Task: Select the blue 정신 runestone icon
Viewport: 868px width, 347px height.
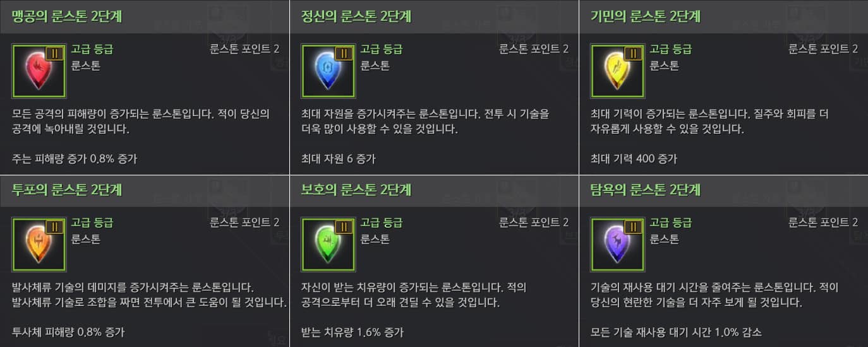Action: 329,71
